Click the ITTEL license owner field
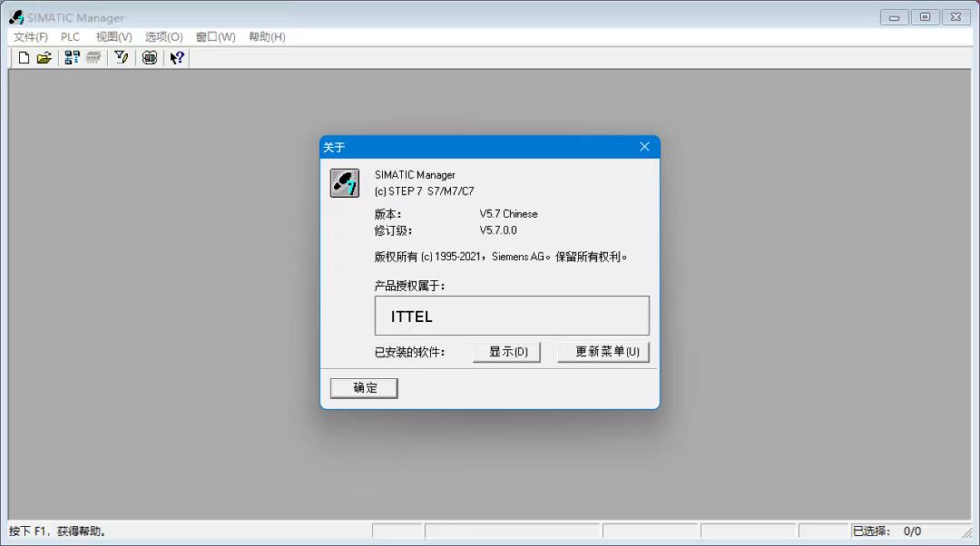 point(512,316)
